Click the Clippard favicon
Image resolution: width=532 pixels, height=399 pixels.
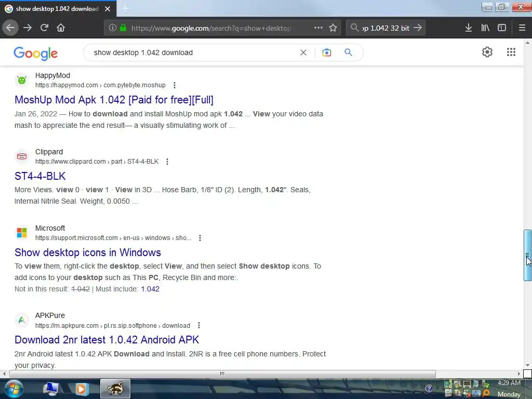click(x=22, y=156)
